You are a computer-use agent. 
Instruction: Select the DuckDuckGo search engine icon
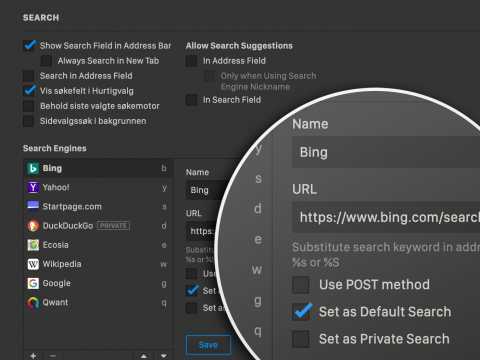[x=33, y=226]
